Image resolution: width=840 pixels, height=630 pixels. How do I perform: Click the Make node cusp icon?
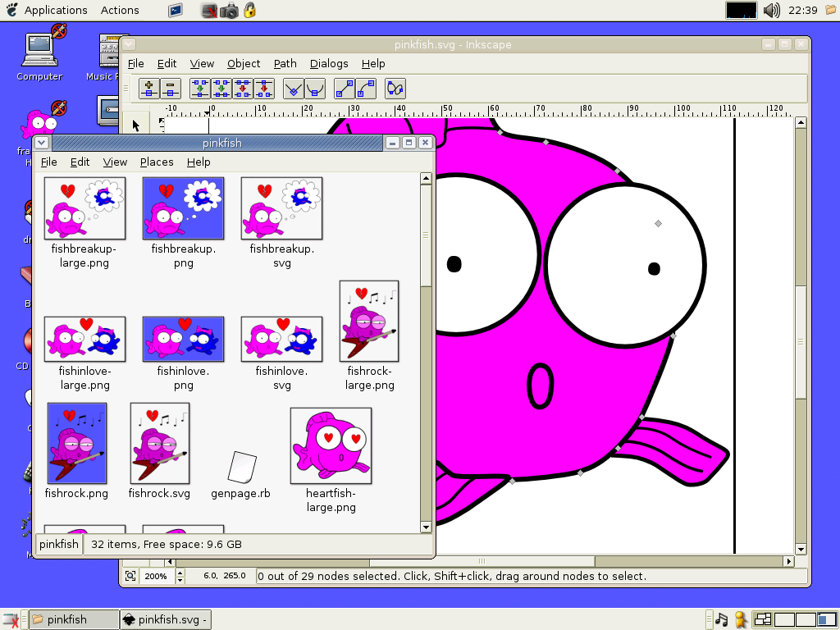(x=293, y=89)
